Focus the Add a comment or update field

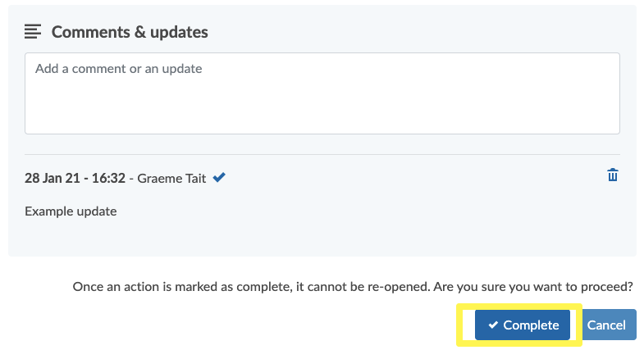(322, 93)
